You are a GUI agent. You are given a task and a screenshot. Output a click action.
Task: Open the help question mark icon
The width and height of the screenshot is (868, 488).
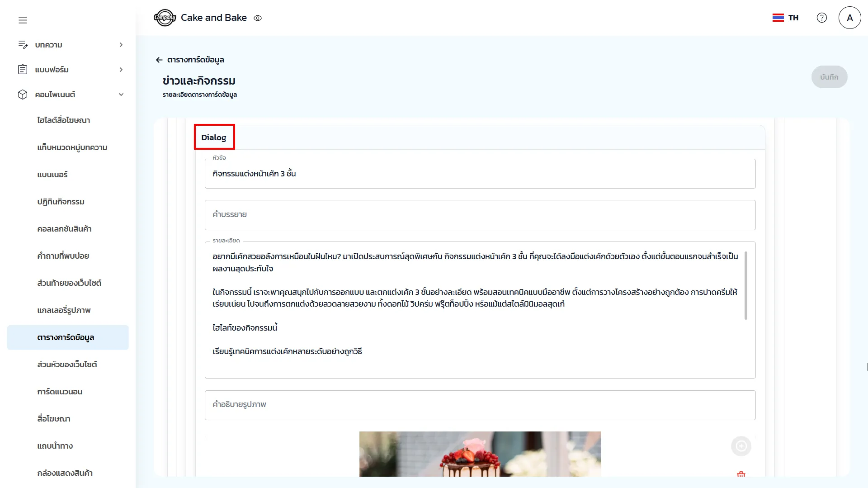coord(821,18)
